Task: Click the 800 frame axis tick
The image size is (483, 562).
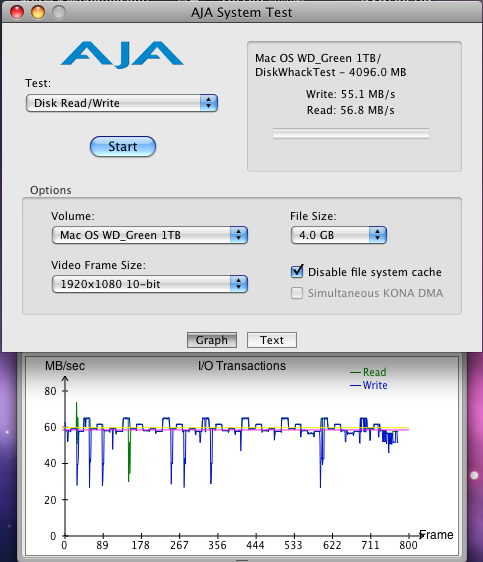Action: [408, 546]
